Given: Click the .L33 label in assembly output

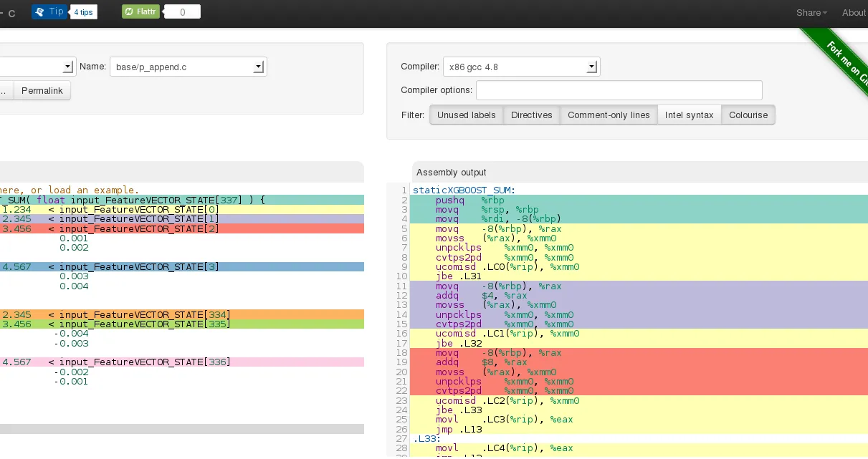Looking at the screenshot, I should pos(426,439).
